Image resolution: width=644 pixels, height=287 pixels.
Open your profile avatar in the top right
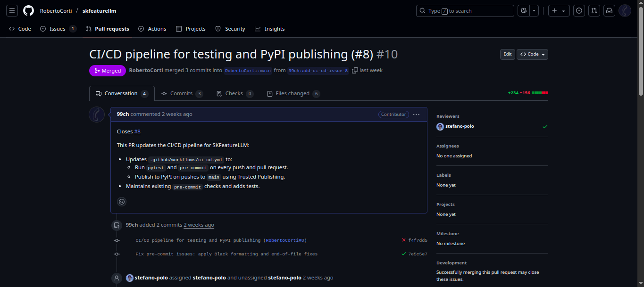click(625, 10)
